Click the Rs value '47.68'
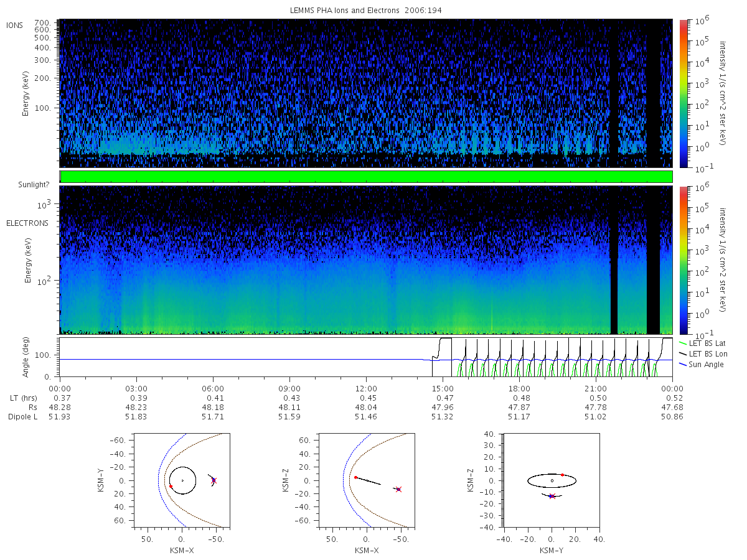The height and width of the screenshot is (560, 747). click(x=673, y=408)
